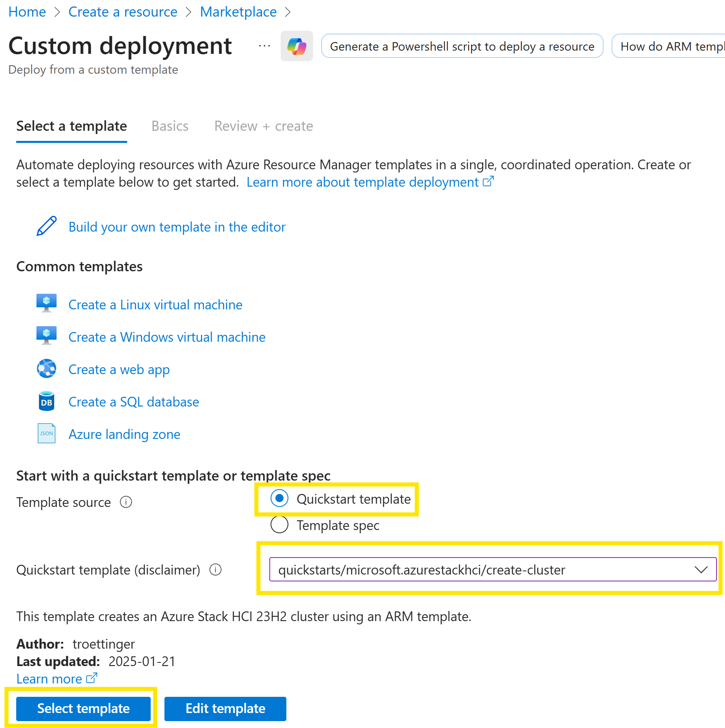Open Learn more link under Last updated
This screenshot has height=728, width=725.
tap(49, 679)
